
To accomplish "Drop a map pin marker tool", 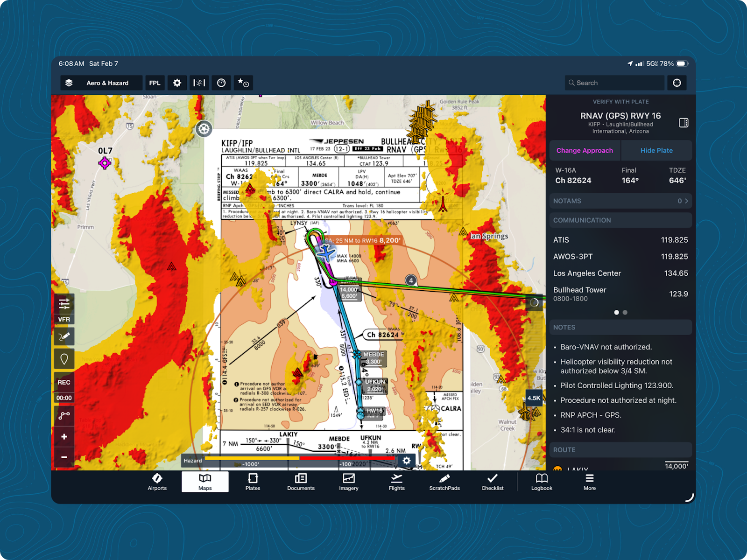I will (x=64, y=359).
